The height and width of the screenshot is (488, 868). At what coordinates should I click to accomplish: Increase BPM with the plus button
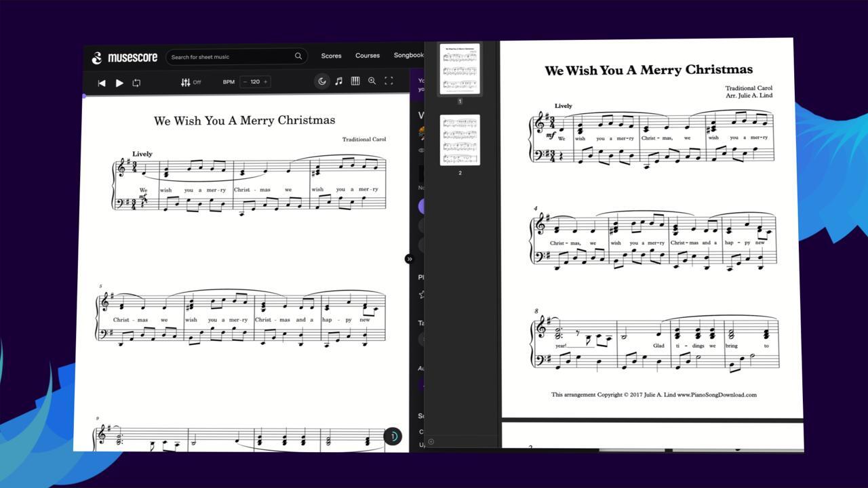point(265,82)
